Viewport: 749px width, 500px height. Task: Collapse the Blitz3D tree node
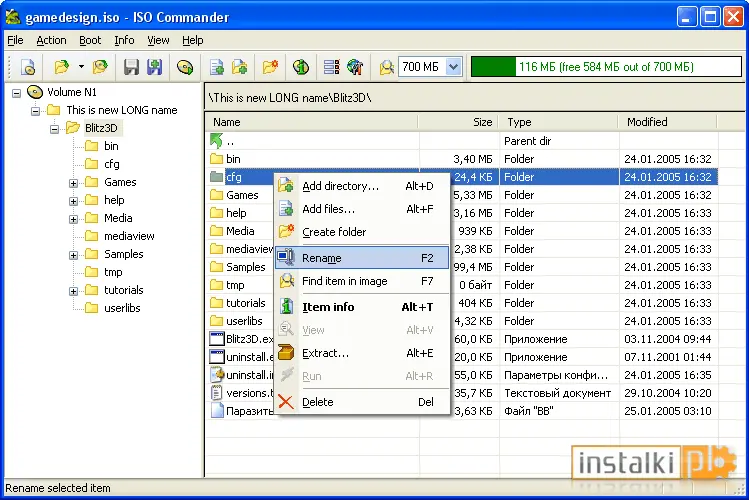(54, 129)
